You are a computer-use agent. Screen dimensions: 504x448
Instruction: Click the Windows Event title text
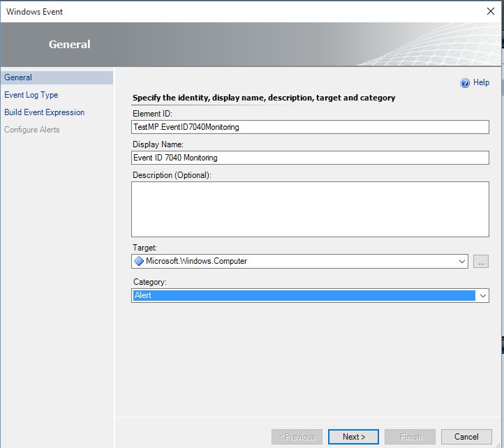tap(34, 12)
